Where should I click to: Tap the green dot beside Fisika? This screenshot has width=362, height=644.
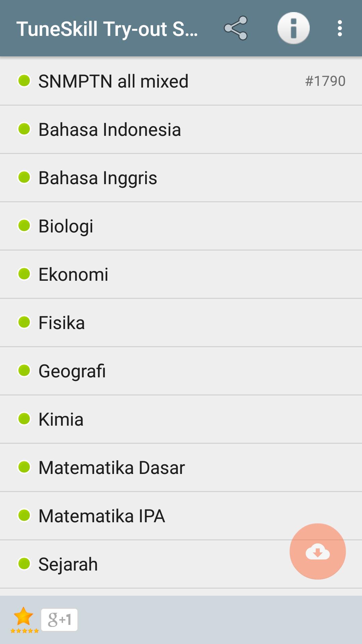[24, 322]
